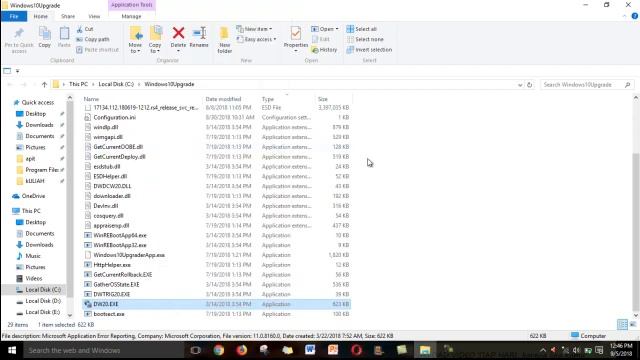Open the File tab
Viewport: 640px width, 360px height.
tap(14, 16)
